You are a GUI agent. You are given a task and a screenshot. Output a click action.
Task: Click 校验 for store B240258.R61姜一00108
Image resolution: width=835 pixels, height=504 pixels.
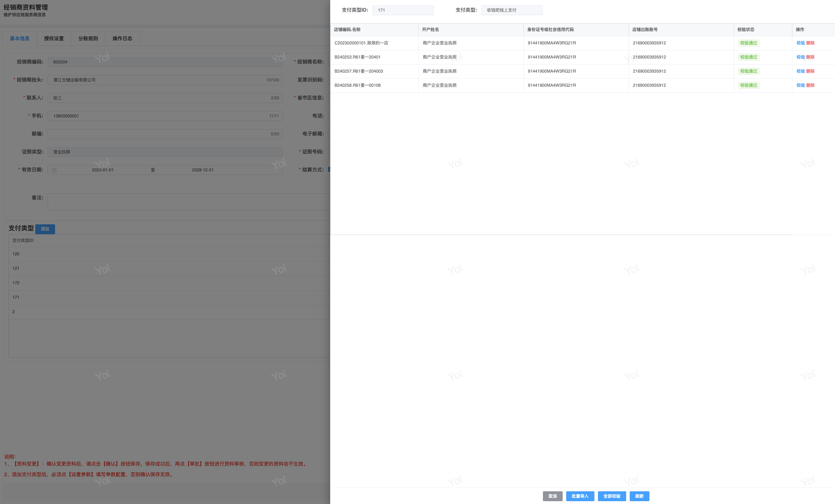click(800, 85)
